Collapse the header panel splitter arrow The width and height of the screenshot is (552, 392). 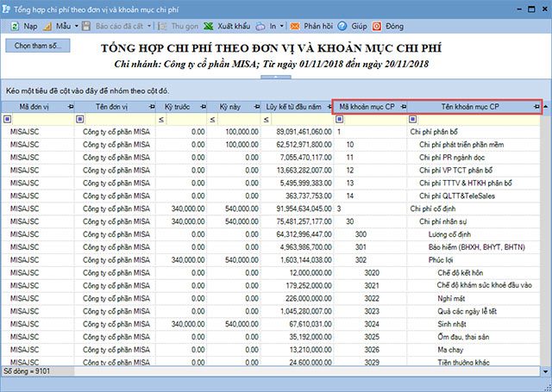pyautogui.click(x=276, y=77)
